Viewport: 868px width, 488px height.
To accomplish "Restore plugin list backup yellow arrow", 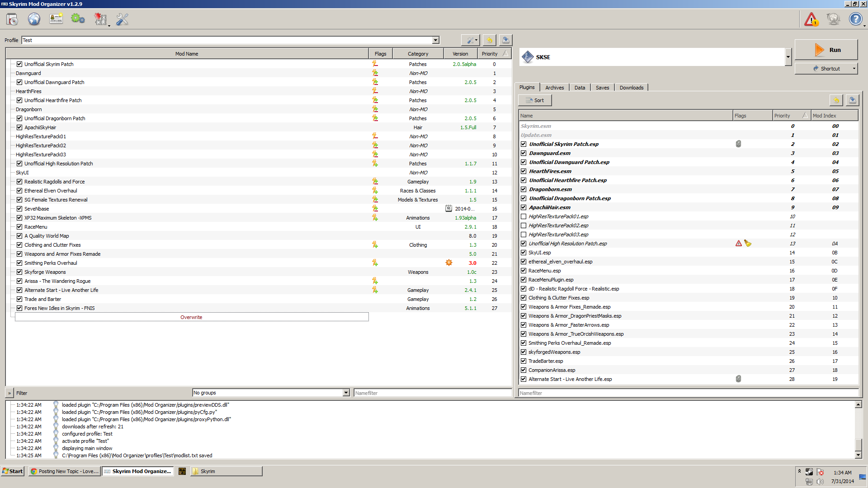I will [836, 100].
